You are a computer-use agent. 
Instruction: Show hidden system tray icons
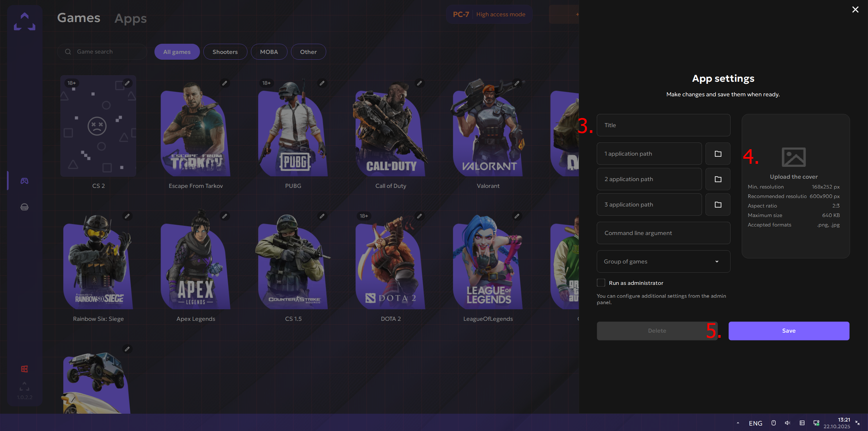click(x=738, y=423)
